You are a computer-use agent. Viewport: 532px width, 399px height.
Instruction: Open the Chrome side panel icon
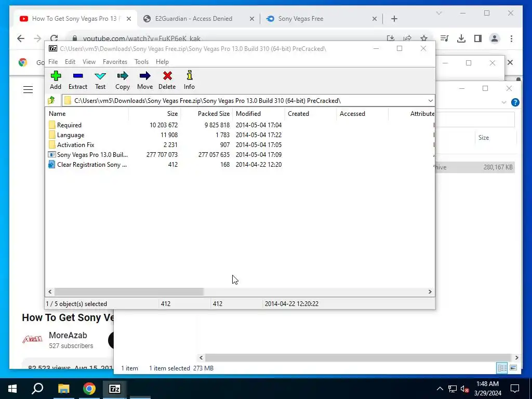pyautogui.click(x=478, y=38)
